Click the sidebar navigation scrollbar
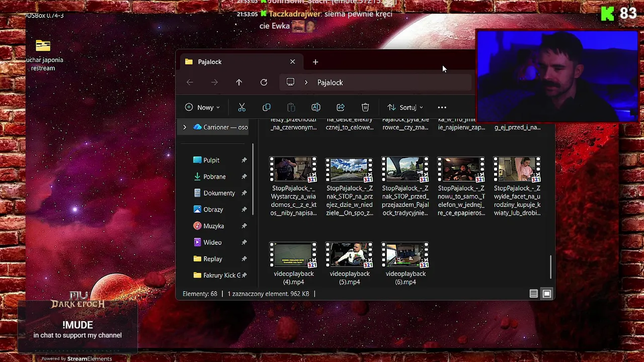 (x=253, y=179)
